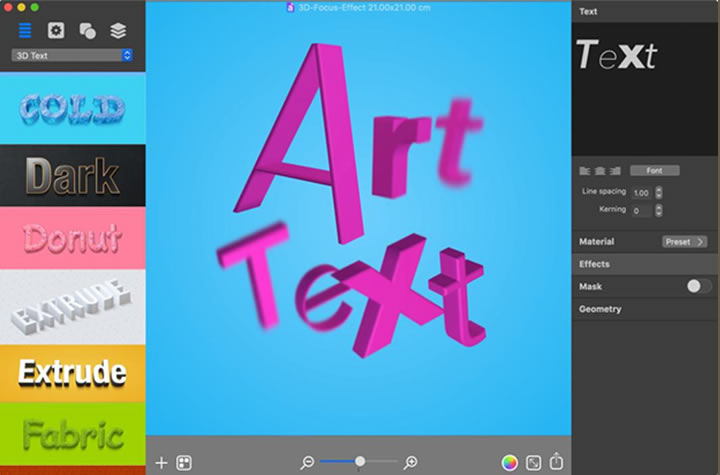The image size is (720, 475).
Task: Select the Fabric text style thumbnail
Action: [73, 434]
